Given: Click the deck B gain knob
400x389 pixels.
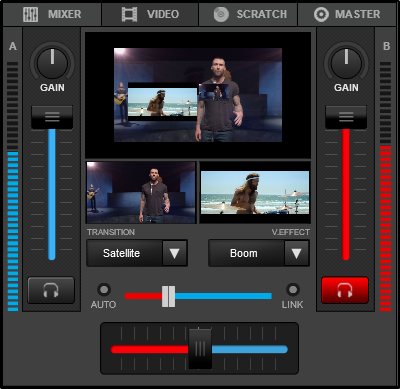Looking at the screenshot, I should pyautogui.click(x=346, y=63).
